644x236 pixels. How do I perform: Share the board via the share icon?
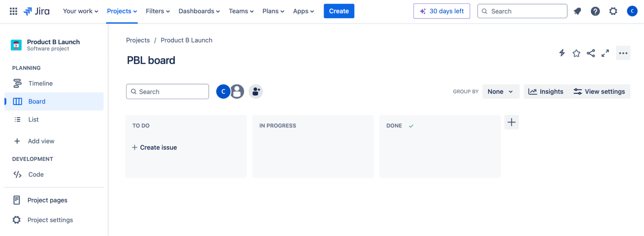[x=591, y=53]
